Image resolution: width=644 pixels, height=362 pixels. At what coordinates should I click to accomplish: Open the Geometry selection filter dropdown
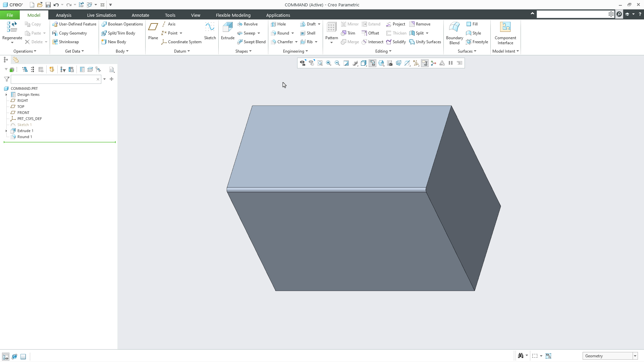tap(636, 356)
